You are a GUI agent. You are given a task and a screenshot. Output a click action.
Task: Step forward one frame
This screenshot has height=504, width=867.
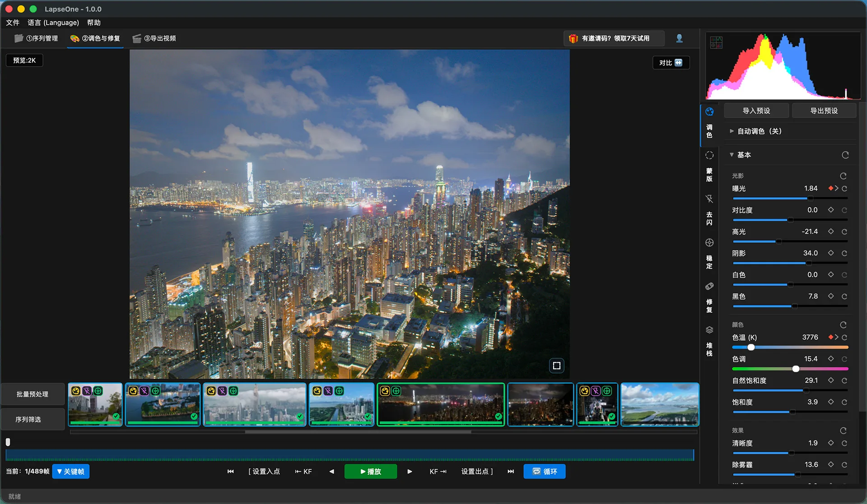click(410, 472)
